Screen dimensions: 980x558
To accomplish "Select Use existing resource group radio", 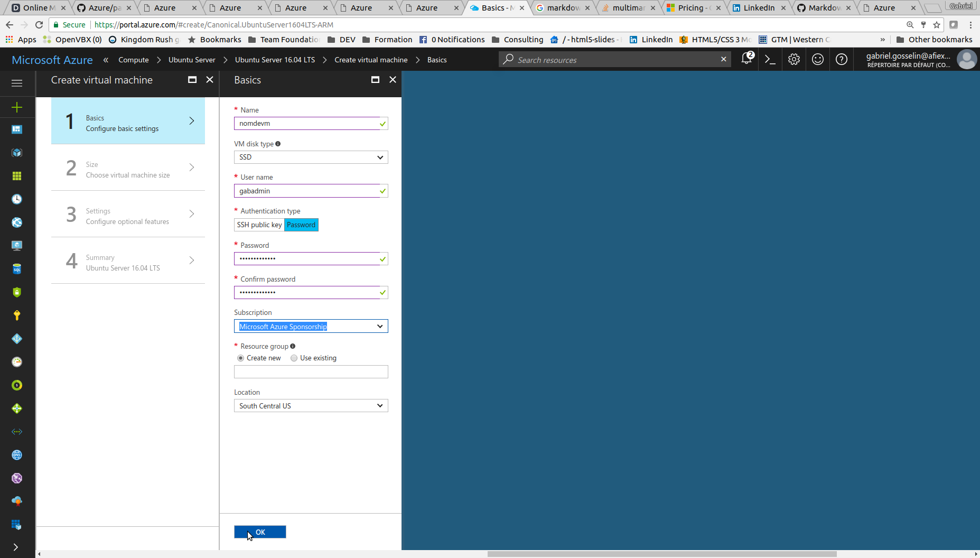I will (x=294, y=358).
